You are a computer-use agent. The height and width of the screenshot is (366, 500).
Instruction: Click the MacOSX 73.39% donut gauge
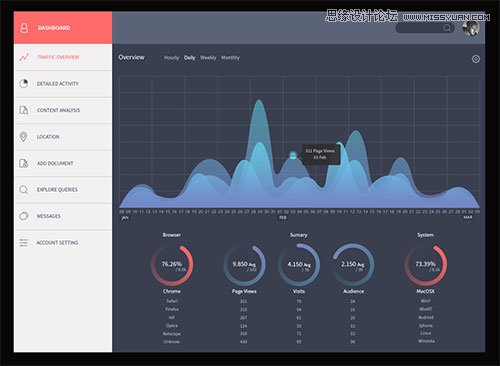[426, 265]
